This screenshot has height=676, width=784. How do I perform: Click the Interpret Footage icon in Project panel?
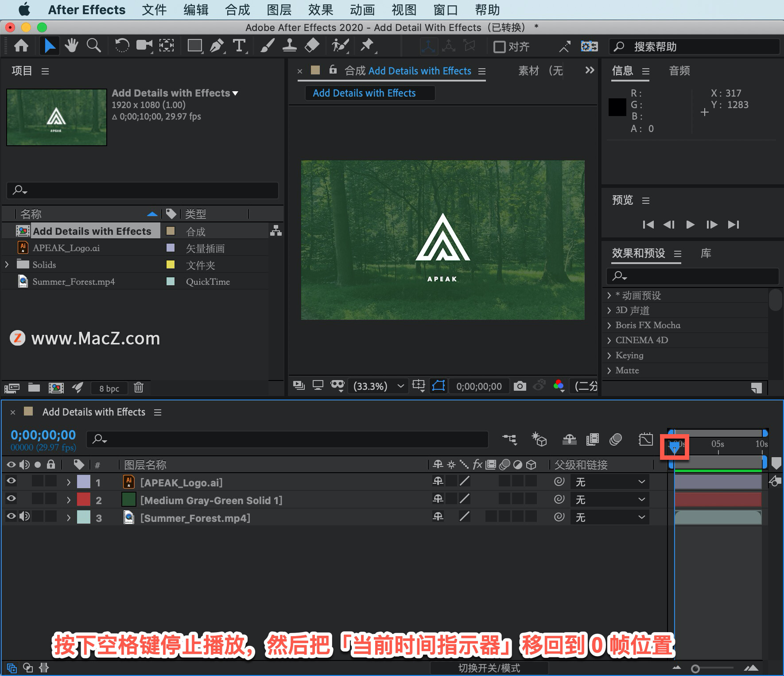(12, 388)
